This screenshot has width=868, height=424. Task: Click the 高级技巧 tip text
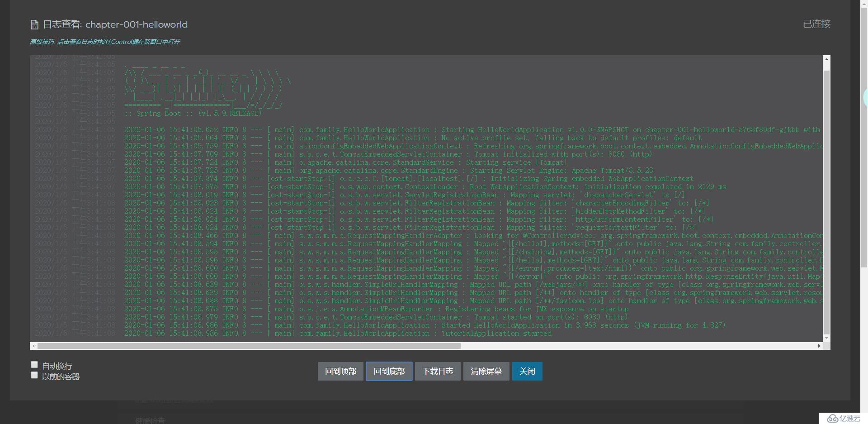[x=105, y=42]
